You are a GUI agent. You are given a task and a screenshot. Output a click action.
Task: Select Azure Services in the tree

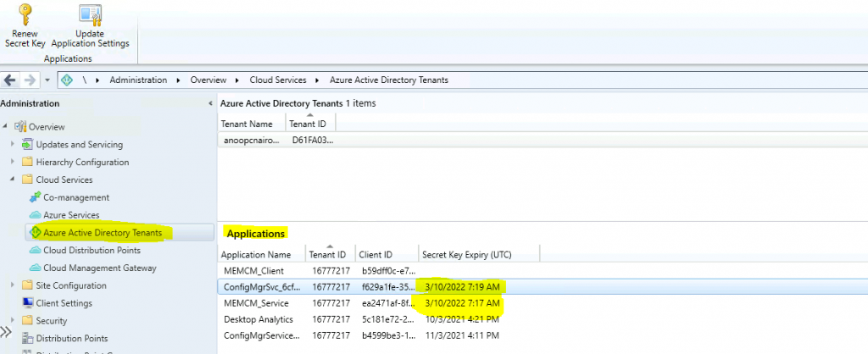pyautogui.click(x=71, y=215)
